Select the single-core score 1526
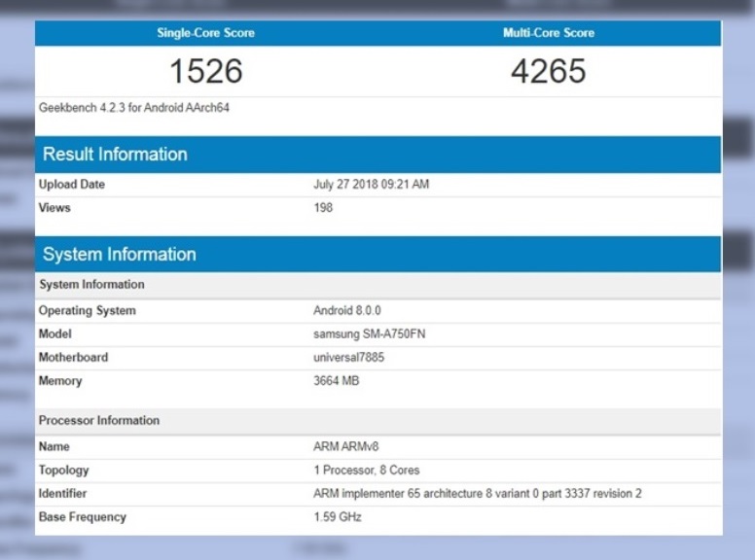Image resolution: width=755 pixels, height=560 pixels. pos(206,71)
